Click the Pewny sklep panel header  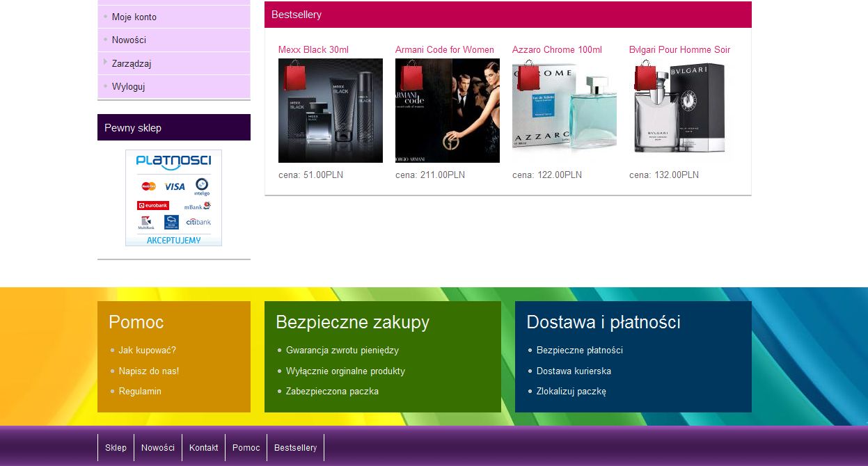pyautogui.click(x=174, y=127)
